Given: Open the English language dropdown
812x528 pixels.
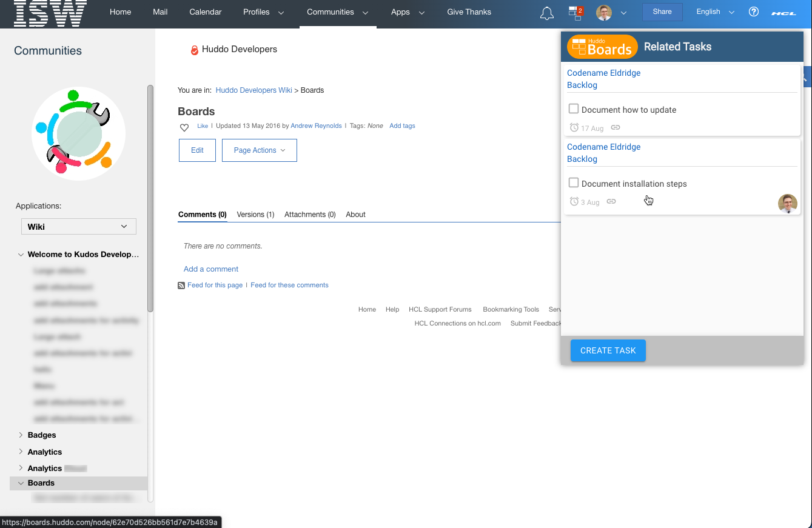Looking at the screenshot, I should point(716,12).
